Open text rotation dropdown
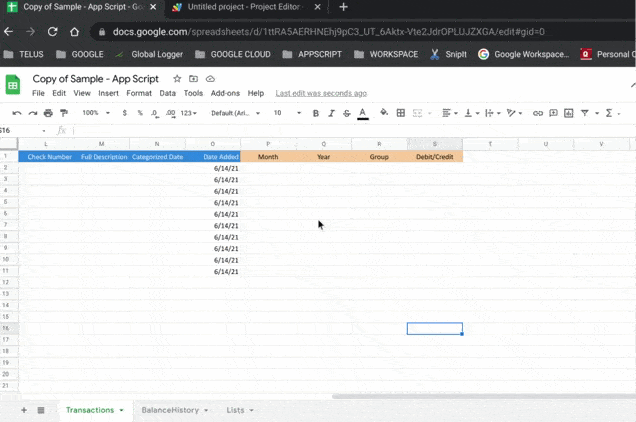This screenshot has width=636, height=422. (514, 113)
